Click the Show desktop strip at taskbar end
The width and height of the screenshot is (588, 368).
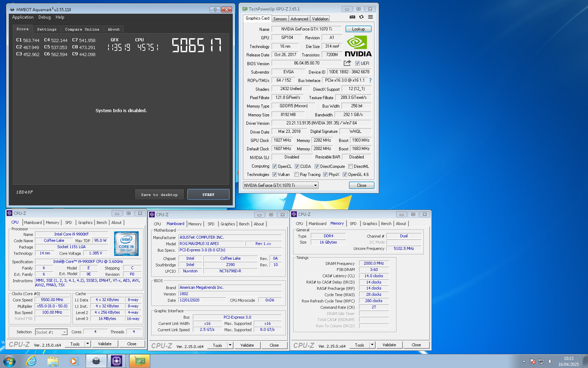[586, 361]
